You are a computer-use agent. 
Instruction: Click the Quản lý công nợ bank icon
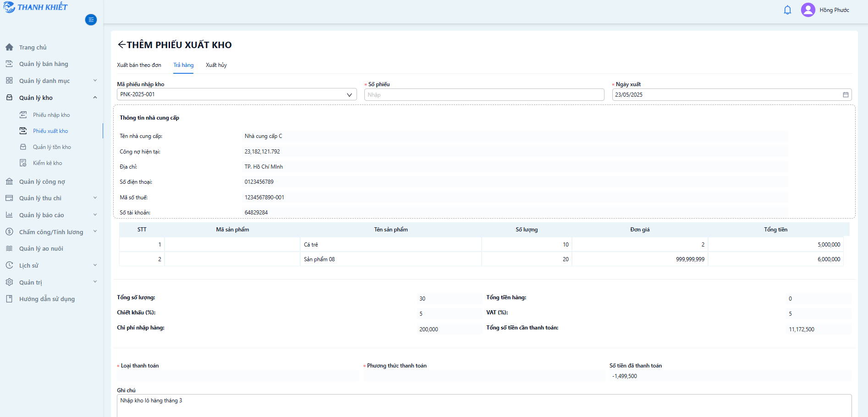(9, 181)
